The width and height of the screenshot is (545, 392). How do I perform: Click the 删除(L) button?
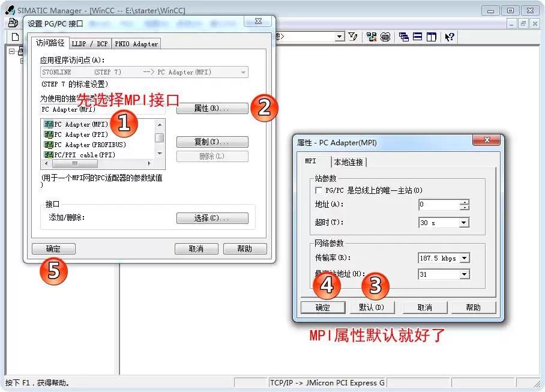212,157
